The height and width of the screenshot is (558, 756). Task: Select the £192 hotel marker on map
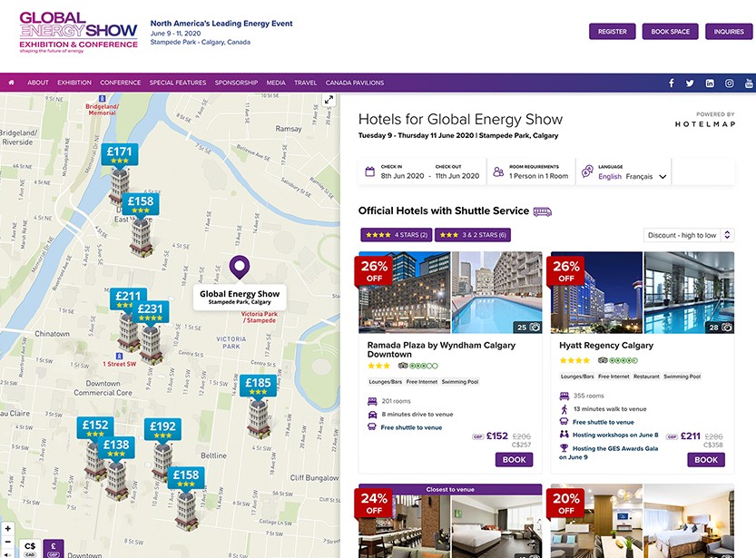(162, 429)
